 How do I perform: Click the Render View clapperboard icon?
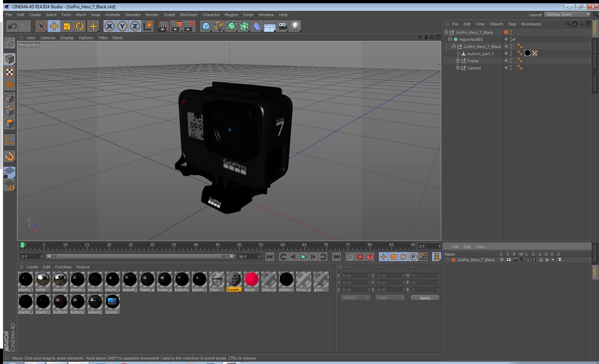163,26
